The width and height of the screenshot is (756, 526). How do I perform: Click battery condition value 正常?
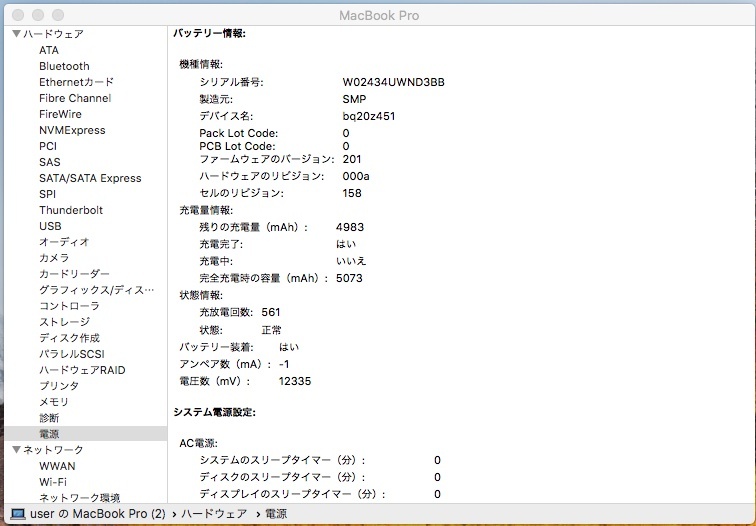tap(271, 330)
